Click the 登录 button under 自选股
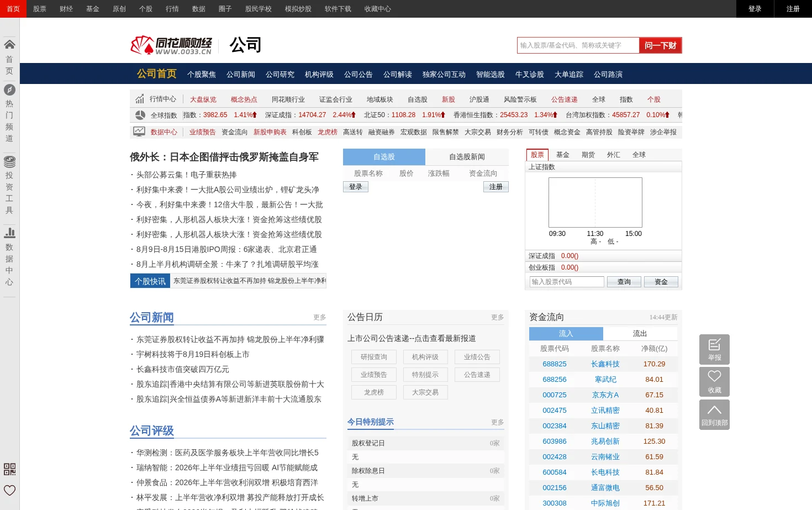Viewport: 812px width, 510px height. pyautogui.click(x=356, y=187)
